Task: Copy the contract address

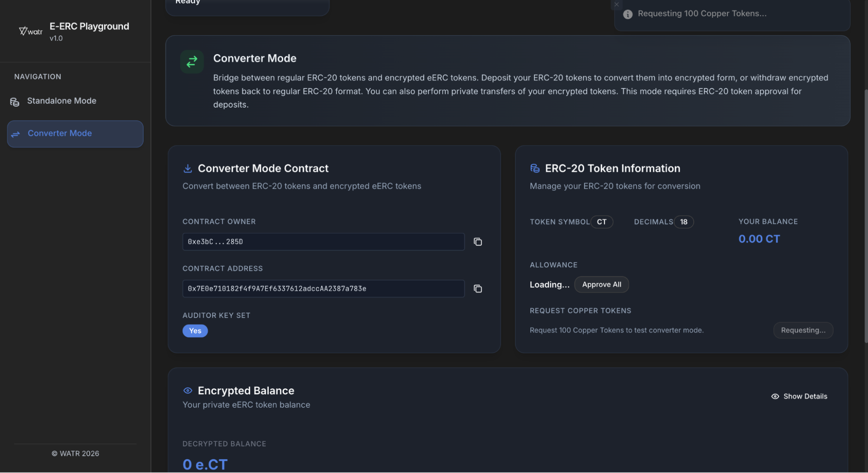Action: click(478, 289)
